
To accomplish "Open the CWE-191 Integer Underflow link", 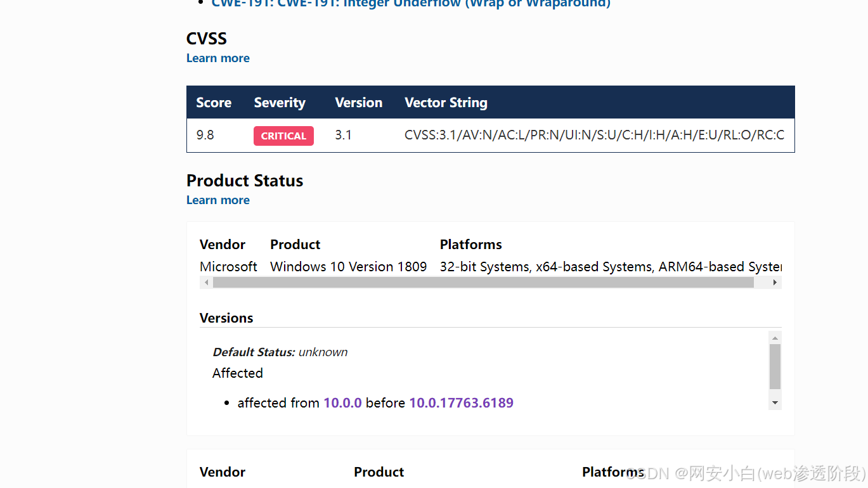I will (411, 3).
